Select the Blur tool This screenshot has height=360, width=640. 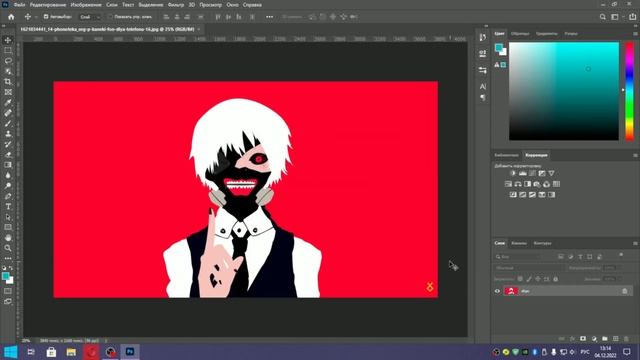[8, 176]
